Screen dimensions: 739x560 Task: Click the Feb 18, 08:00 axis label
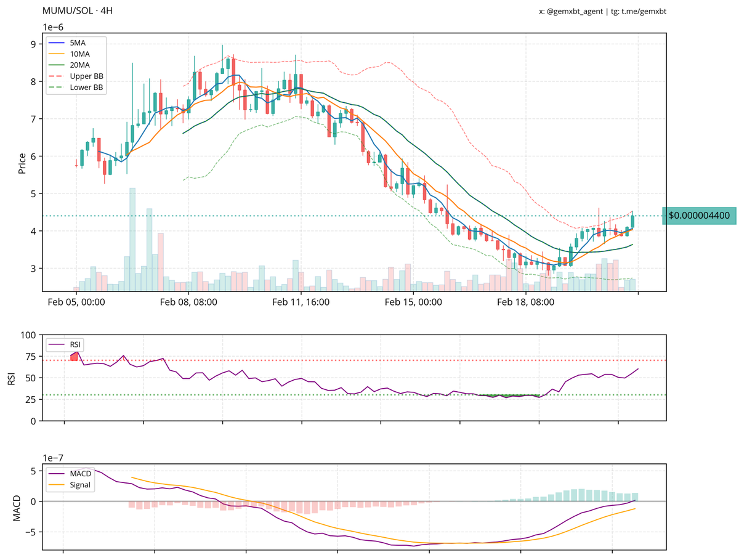525,302
